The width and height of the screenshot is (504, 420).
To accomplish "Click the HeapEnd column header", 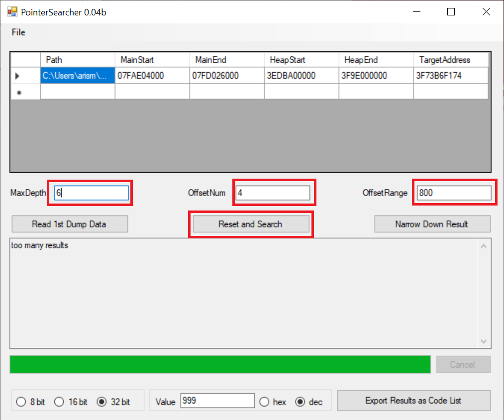I will [376, 60].
